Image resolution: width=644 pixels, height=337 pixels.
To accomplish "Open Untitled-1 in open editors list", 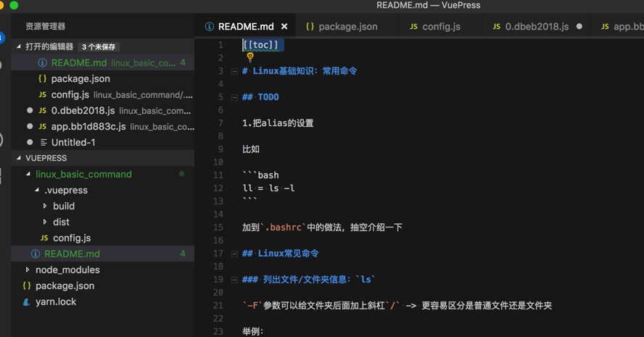I will 103,143.
